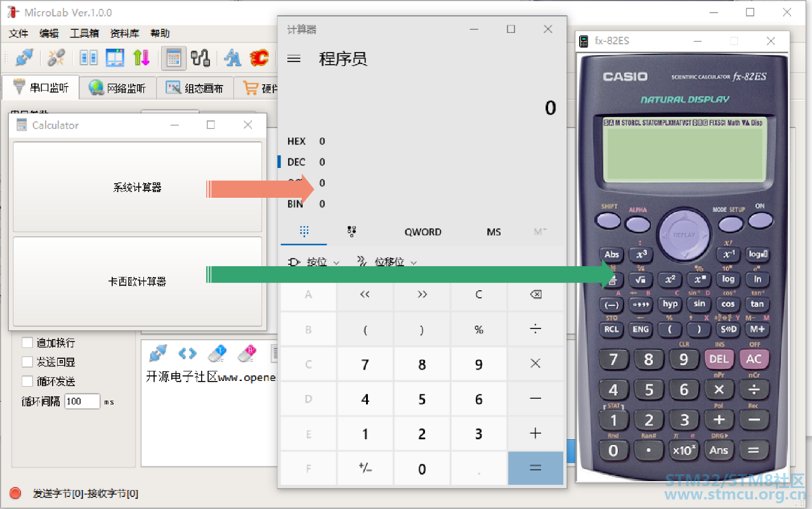This screenshot has height=509, width=812.
Task: Click the backspace key in Windows calculator
Action: [535, 294]
